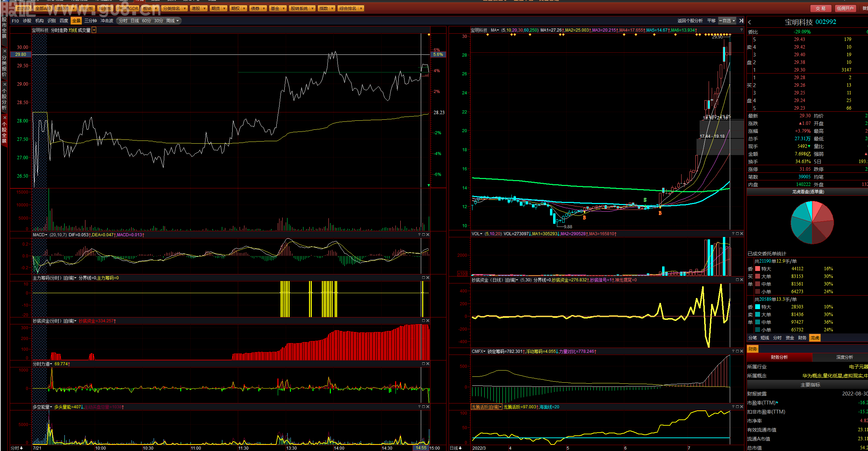
Task: Switch to the 分笔 tab
Action: [x=752, y=338]
